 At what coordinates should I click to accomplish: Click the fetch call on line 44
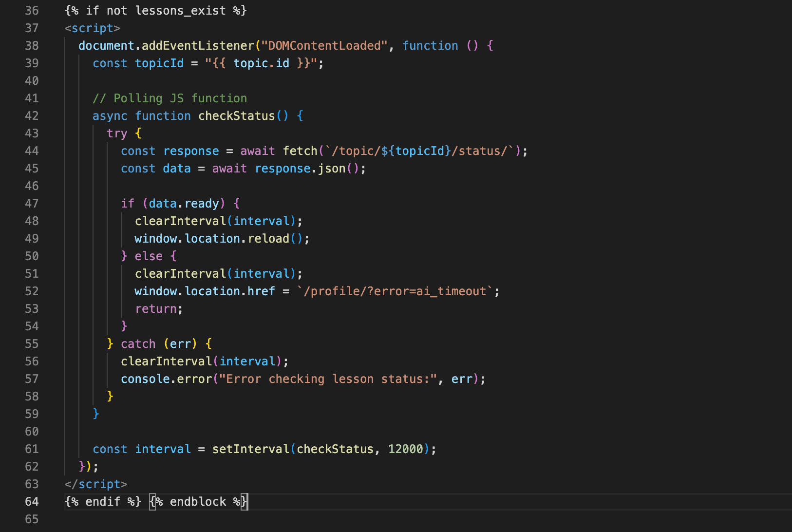pyautogui.click(x=300, y=151)
